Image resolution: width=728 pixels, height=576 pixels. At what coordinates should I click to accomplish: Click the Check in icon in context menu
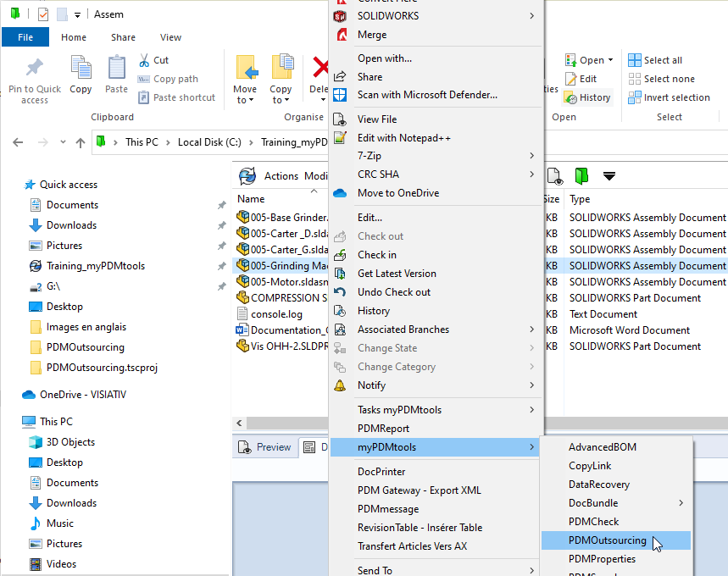coord(341,255)
